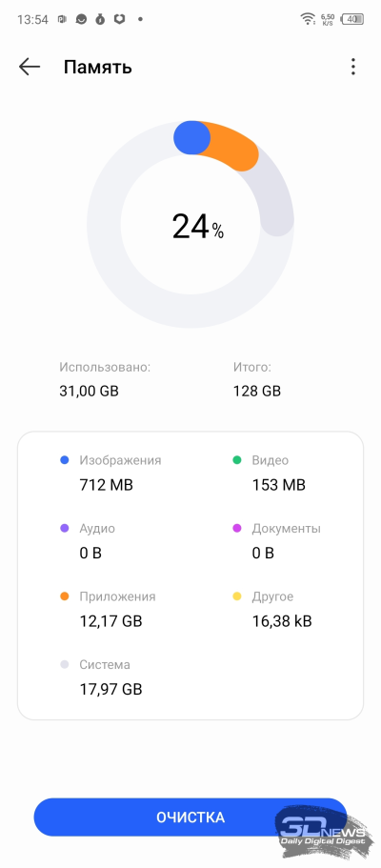The width and height of the screenshot is (381, 868).
Task: Tap the Wi-Fi status bar icon
Action: (308, 19)
